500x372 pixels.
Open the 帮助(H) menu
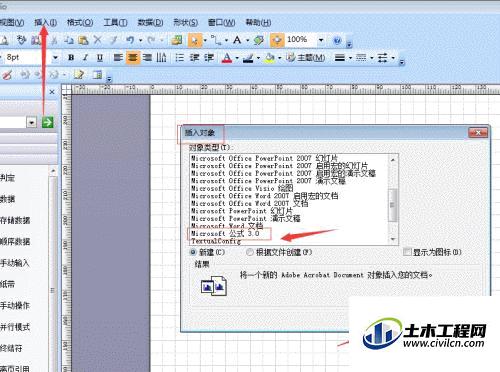[258, 23]
